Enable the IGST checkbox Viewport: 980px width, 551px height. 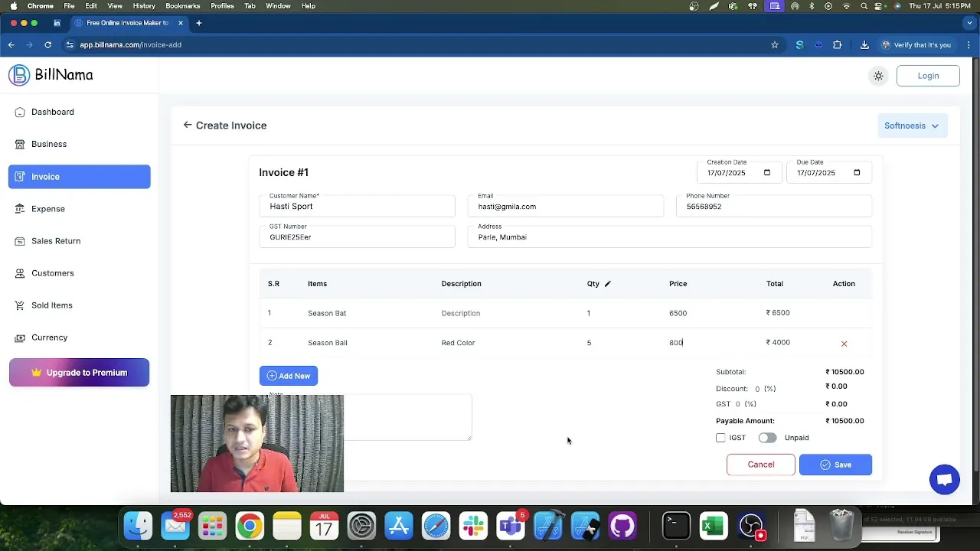point(720,438)
